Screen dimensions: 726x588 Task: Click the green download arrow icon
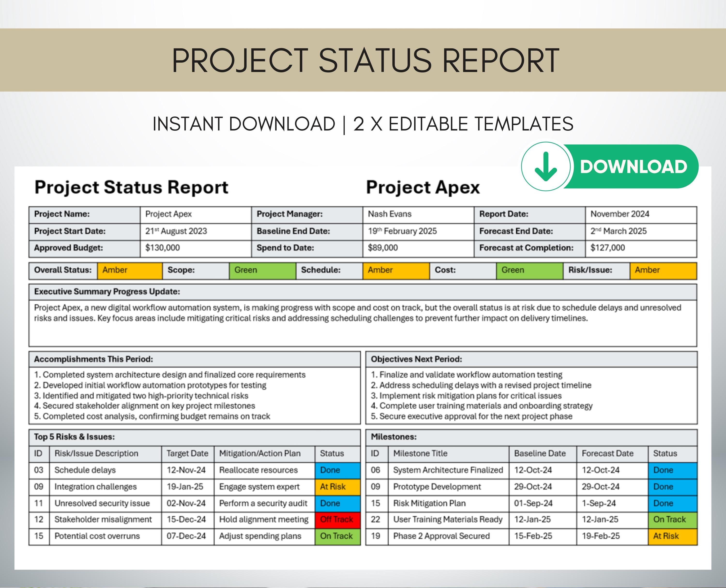coord(547,166)
